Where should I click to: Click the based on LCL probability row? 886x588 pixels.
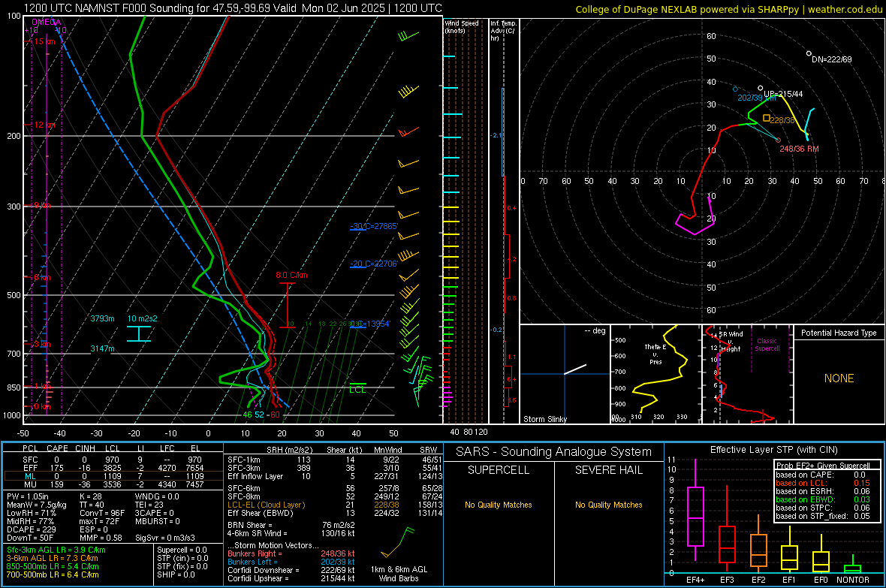click(x=823, y=483)
